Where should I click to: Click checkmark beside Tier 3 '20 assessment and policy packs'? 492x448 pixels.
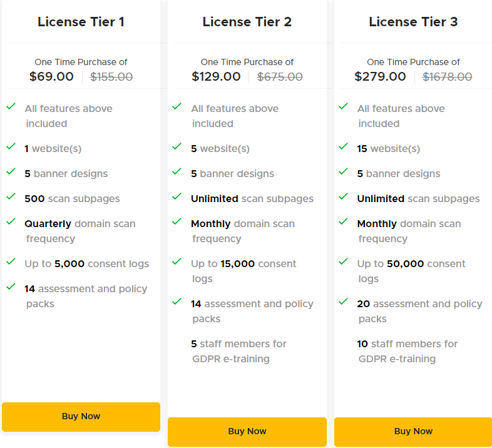tap(343, 302)
